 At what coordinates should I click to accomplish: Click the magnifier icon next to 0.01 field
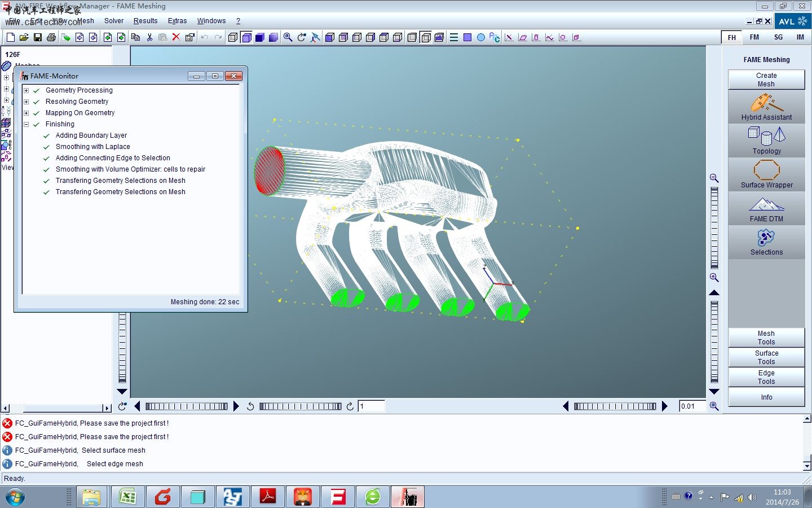point(714,406)
